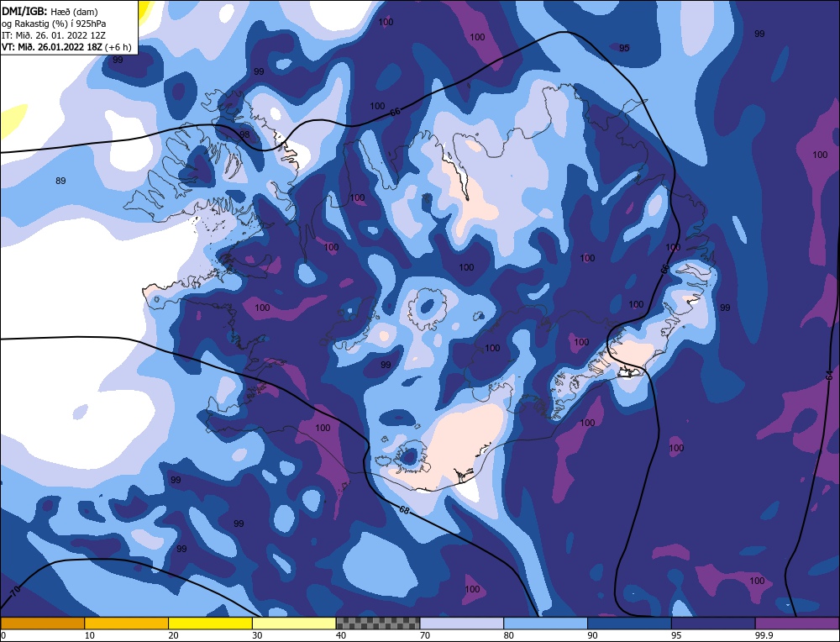This screenshot has height=642, width=840.
Task: Click the lavender 70–80 legend swatch
Action: (x=462, y=623)
